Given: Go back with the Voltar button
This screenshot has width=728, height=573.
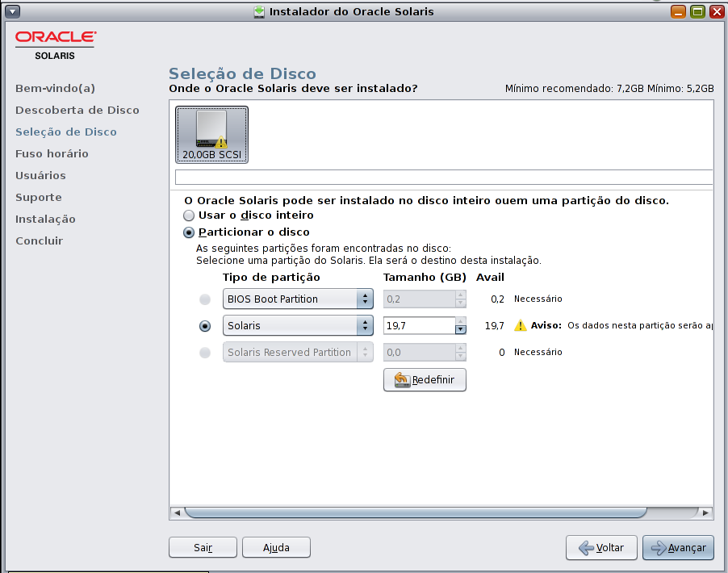Looking at the screenshot, I should pos(601,547).
